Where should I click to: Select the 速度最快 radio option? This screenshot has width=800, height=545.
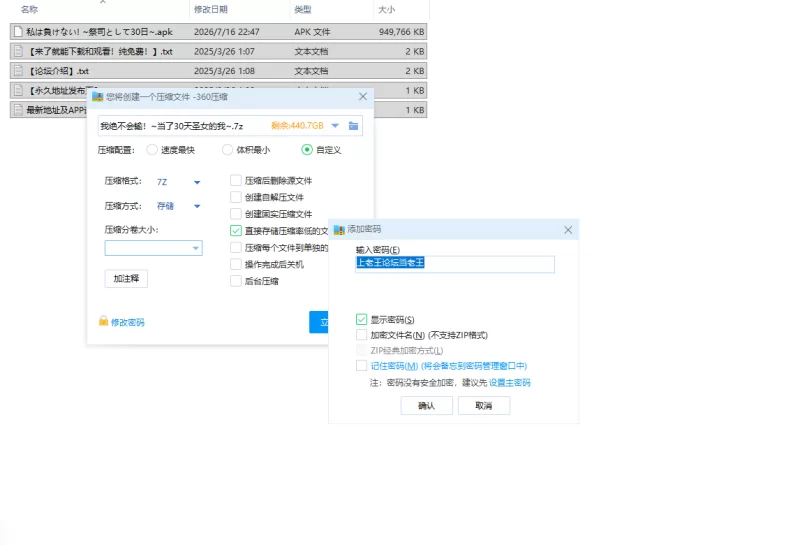[152, 150]
